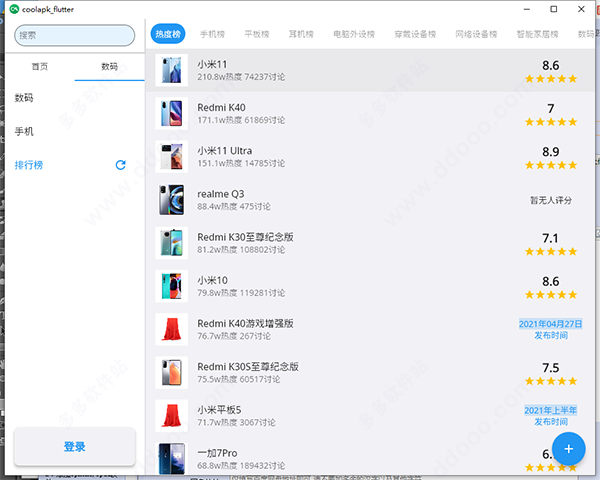600x480 pixels.
Task: Click the 搜索 search field
Action: [x=75, y=35]
